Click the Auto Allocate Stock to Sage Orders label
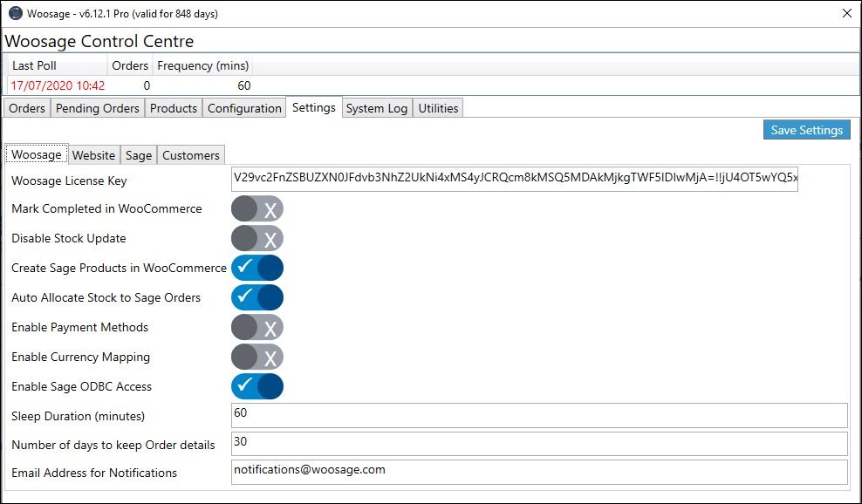Image resolution: width=862 pixels, height=504 pixels. click(x=106, y=298)
